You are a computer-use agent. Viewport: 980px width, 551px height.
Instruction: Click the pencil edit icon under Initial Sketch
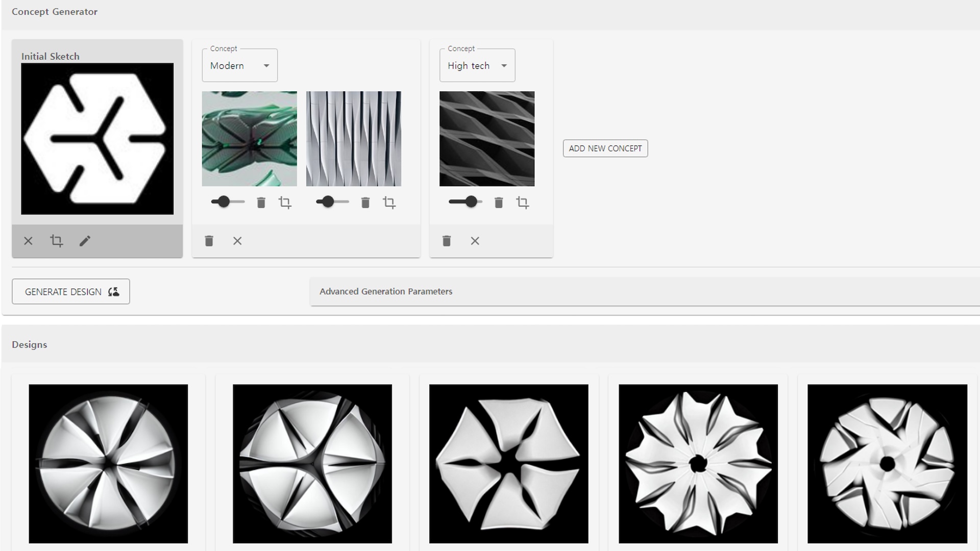[x=85, y=241]
